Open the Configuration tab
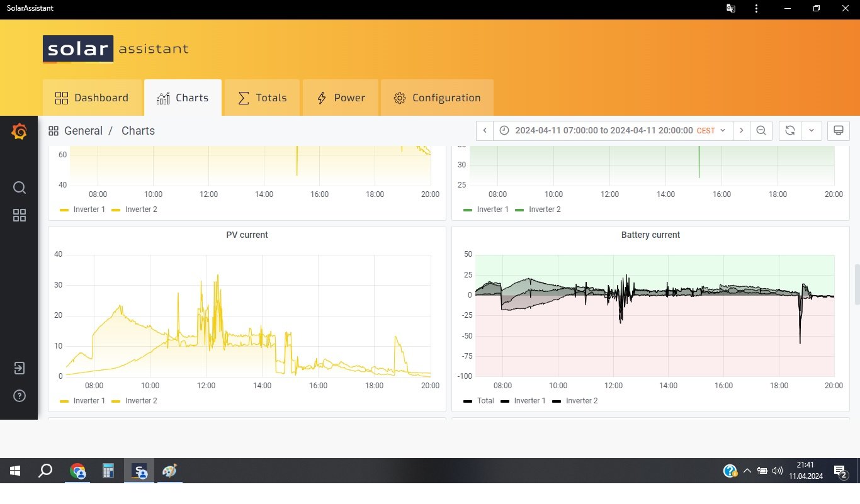Screen dimensions: 860x504 click(437, 98)
